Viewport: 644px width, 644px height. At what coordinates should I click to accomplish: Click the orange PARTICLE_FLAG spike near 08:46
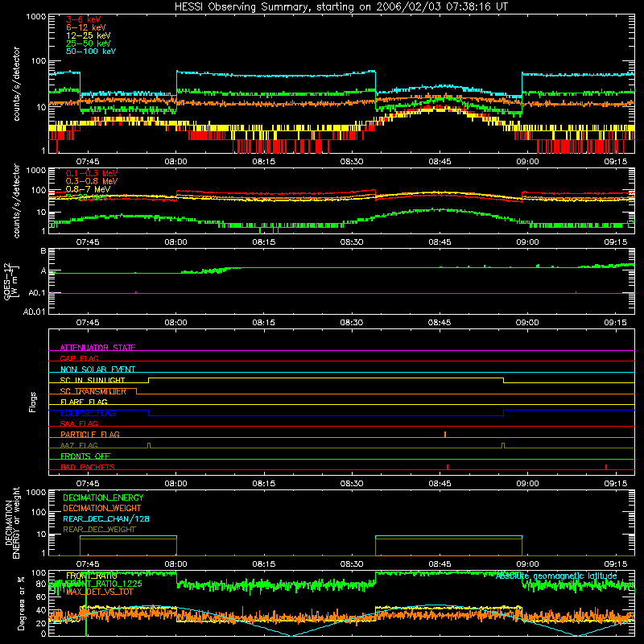coord(445,435)
